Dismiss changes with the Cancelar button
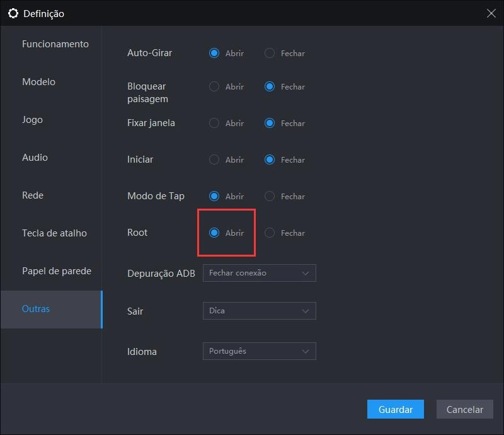504x435 pixels. pos(464,409)
